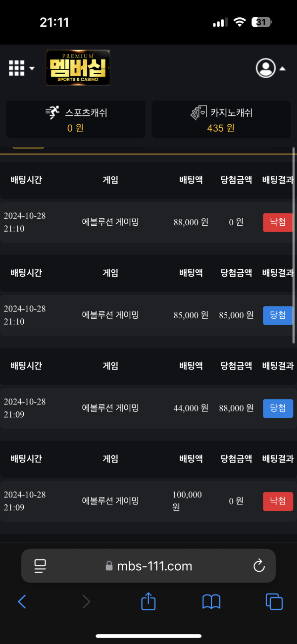Tap the mbs-111.com address bar
The image size is (297, 644).
tap(148, 566)
